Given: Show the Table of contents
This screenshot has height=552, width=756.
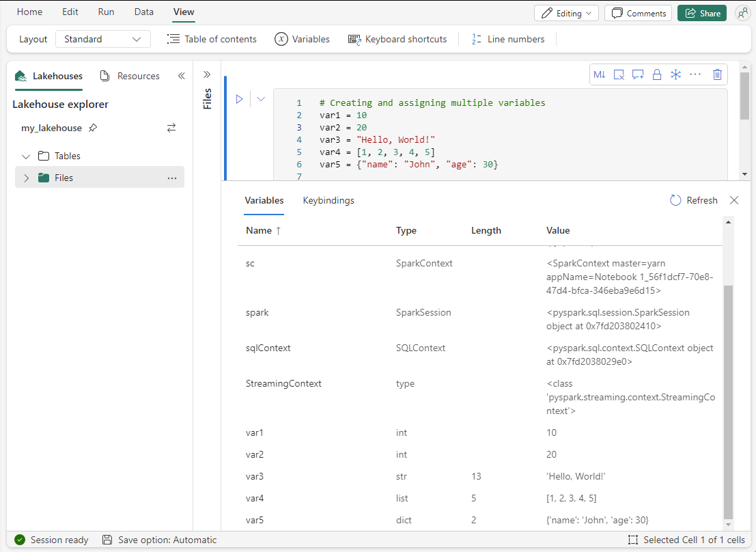Looking at the screenshot, I should pos(212,39).
